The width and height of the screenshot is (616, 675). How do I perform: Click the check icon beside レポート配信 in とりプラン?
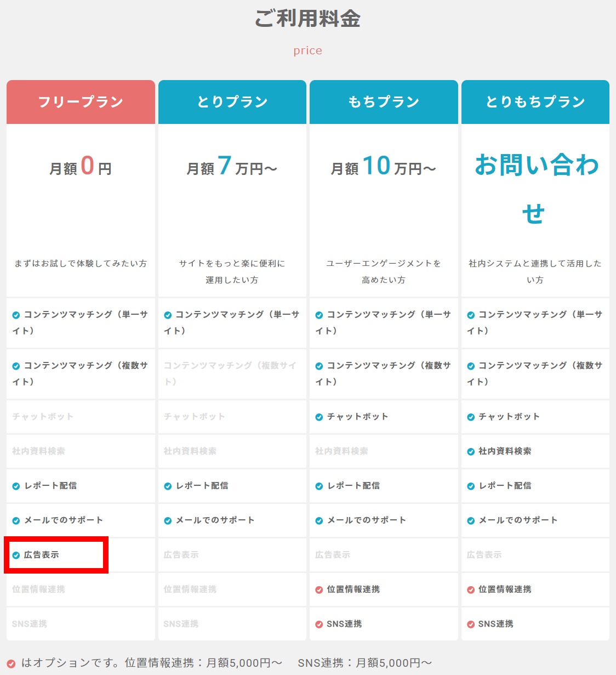[x=168, y=486]
